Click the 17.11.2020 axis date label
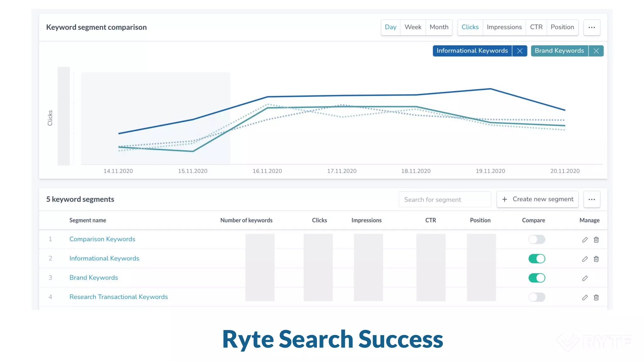 click(342, 171)
